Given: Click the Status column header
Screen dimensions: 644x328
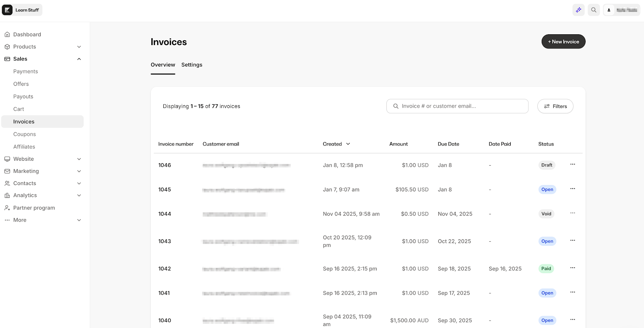Looking at the screenshot, I should tap(546, 144).
